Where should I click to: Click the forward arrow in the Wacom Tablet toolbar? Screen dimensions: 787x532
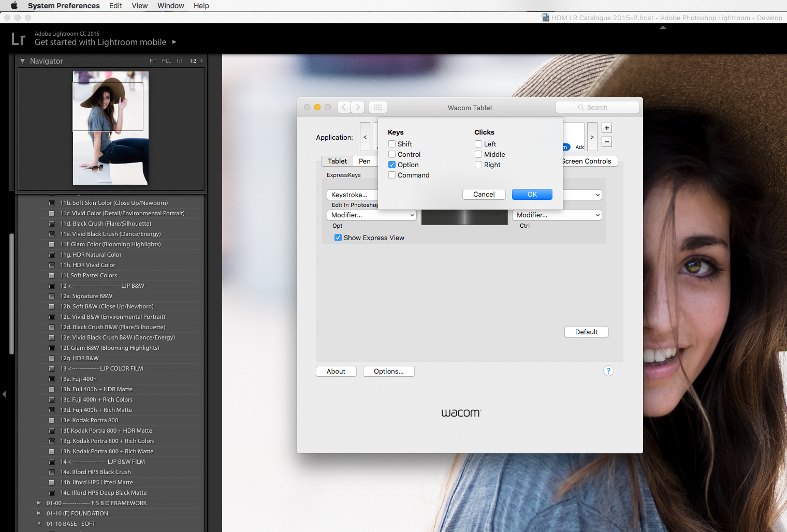coord(357,107)
